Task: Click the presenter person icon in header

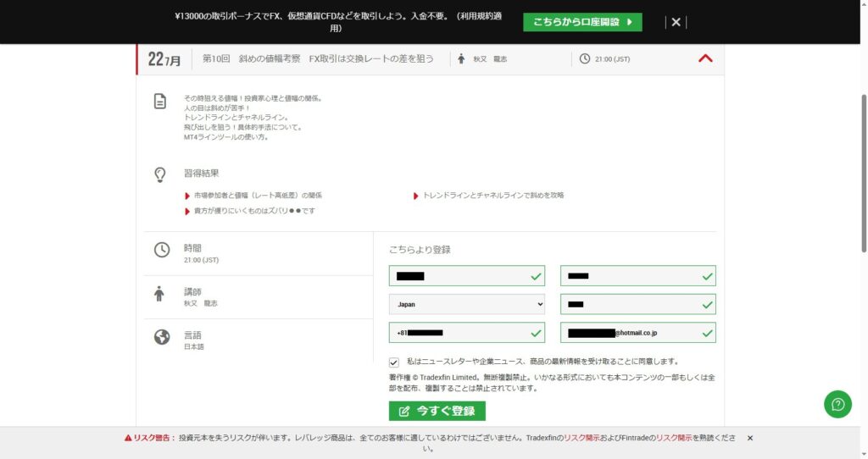Action: [461, 58]
